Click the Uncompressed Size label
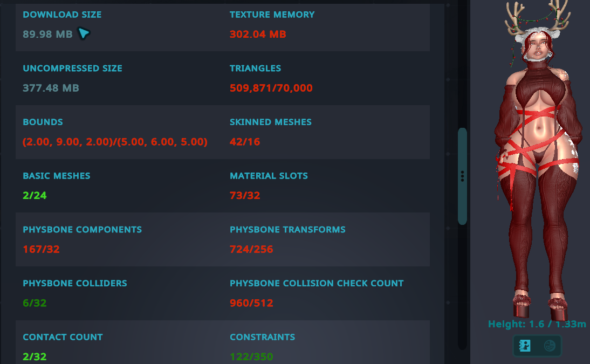This screenshot has width=590, height=364. coord(72,68)
